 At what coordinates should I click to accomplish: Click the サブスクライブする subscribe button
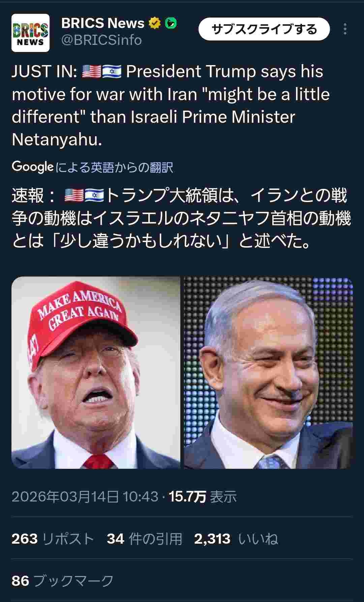coord(264,29)
